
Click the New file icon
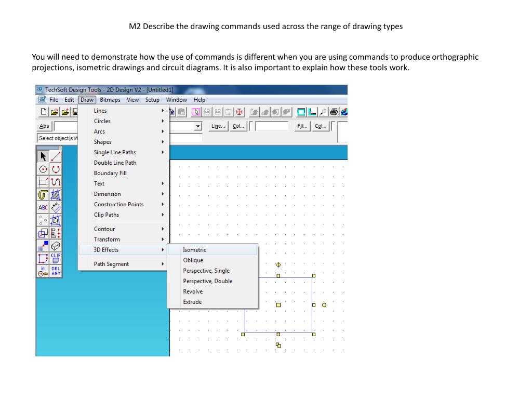coord(44,112)
